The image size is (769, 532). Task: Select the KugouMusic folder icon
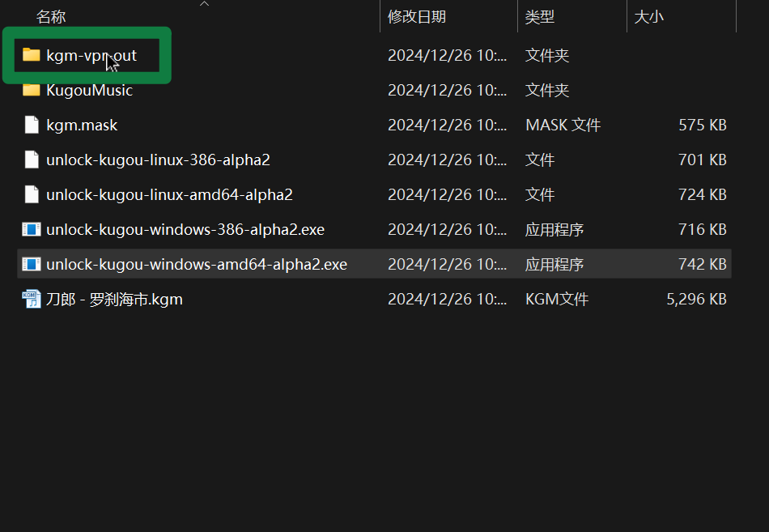click(32, 90)
